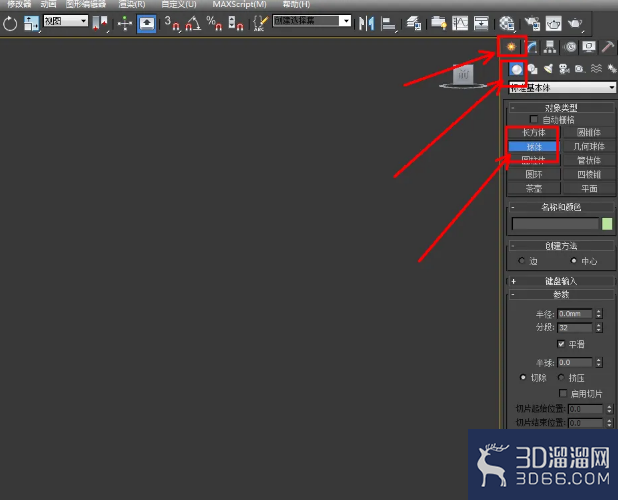The image size is (618, 500).
Task: Open the green object color swatch
Action: pos(607,224)
